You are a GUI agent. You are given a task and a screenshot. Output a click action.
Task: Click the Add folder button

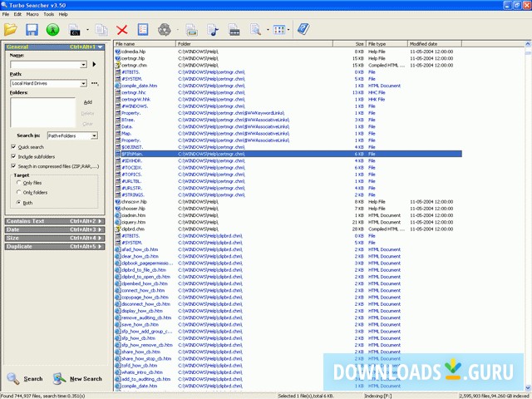click(x=88, y=101)
